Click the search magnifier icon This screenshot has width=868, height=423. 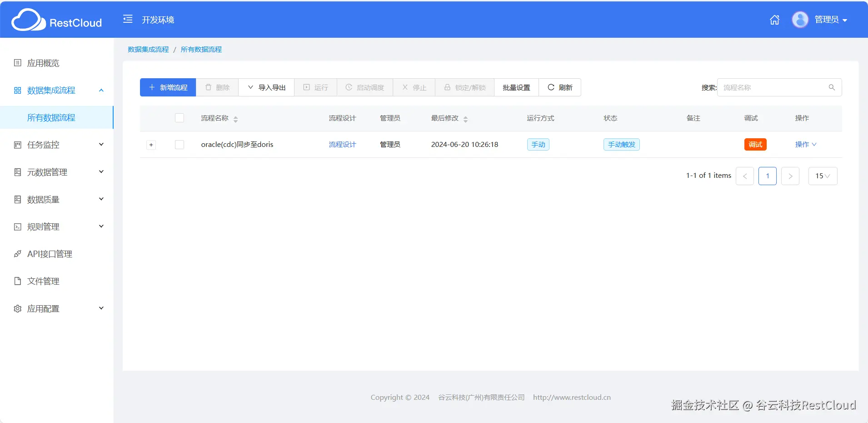coord(832,87)
